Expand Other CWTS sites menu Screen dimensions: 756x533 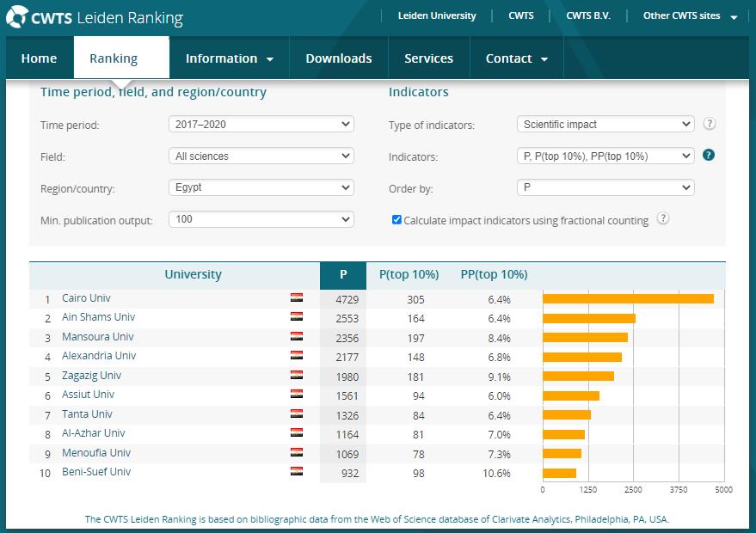(690, 15)
